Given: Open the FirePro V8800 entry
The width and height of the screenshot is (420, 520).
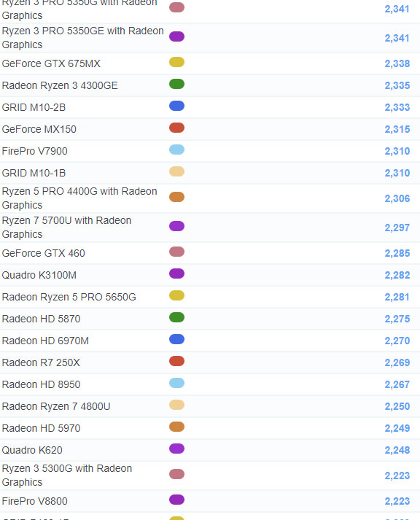Looking at the screenshot, I should [35, 501].
